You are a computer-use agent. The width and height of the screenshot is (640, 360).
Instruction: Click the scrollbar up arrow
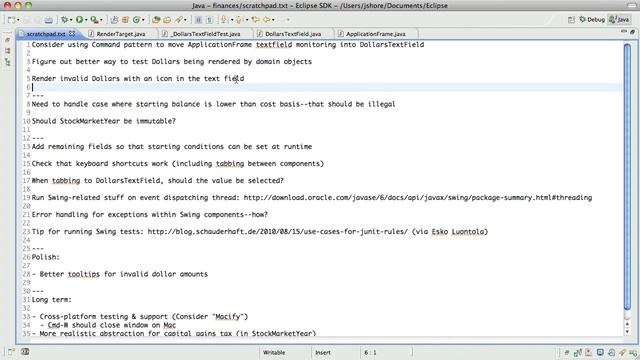[x=627, y=324]
